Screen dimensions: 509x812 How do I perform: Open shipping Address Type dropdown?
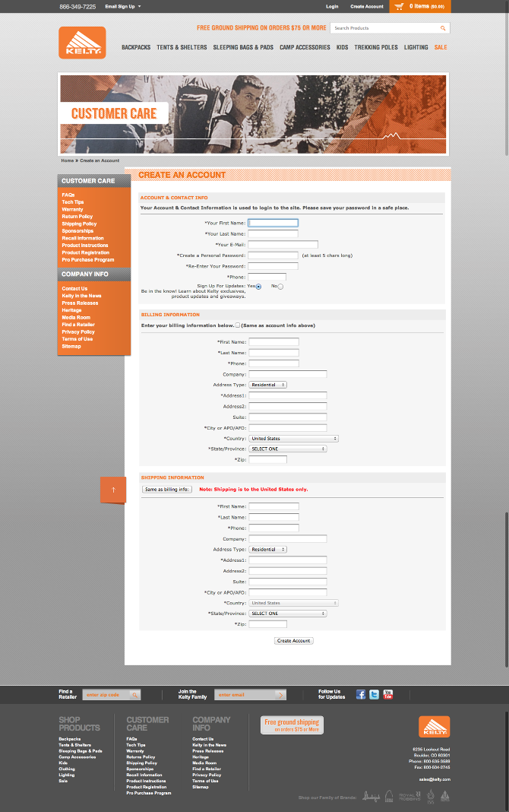(268, 550)
